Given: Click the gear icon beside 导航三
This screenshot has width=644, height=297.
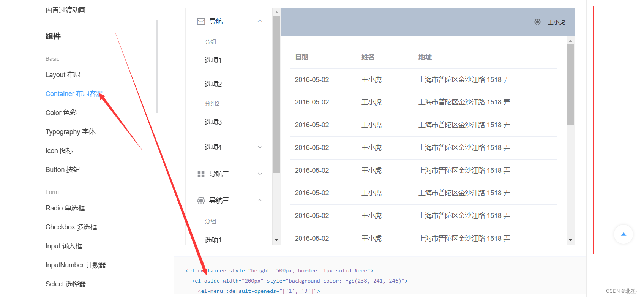Looking at the screenshot, I should click(201, 201).
